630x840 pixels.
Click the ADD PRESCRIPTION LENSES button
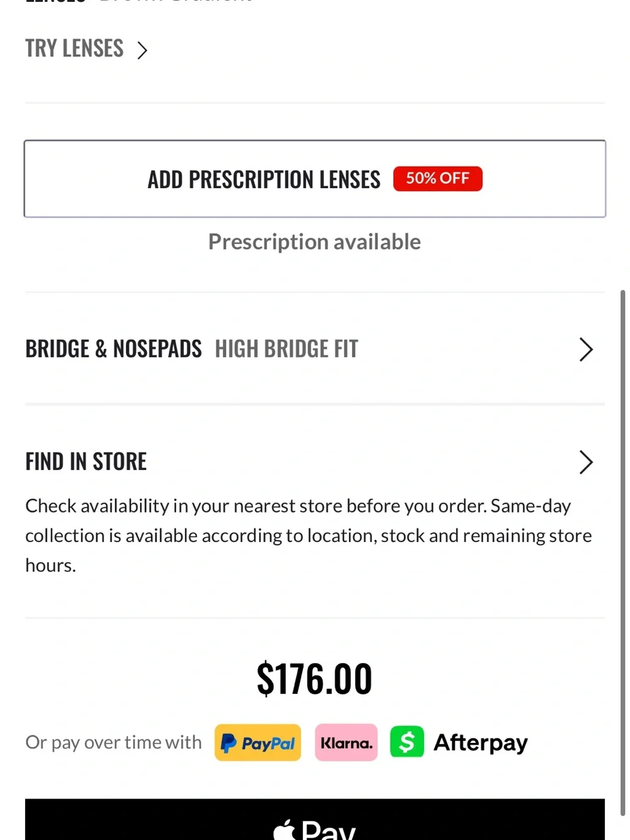315,179
